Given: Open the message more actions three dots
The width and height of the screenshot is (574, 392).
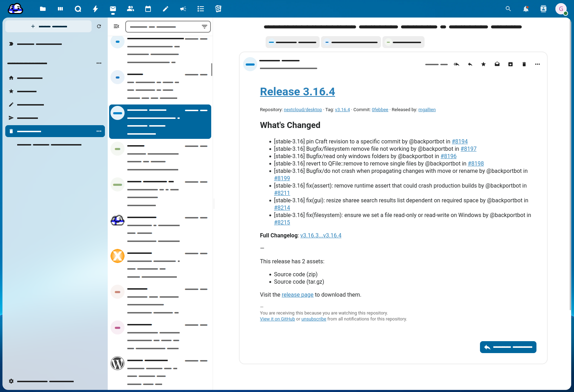Looking at the screenshot, I should (538, 64).
